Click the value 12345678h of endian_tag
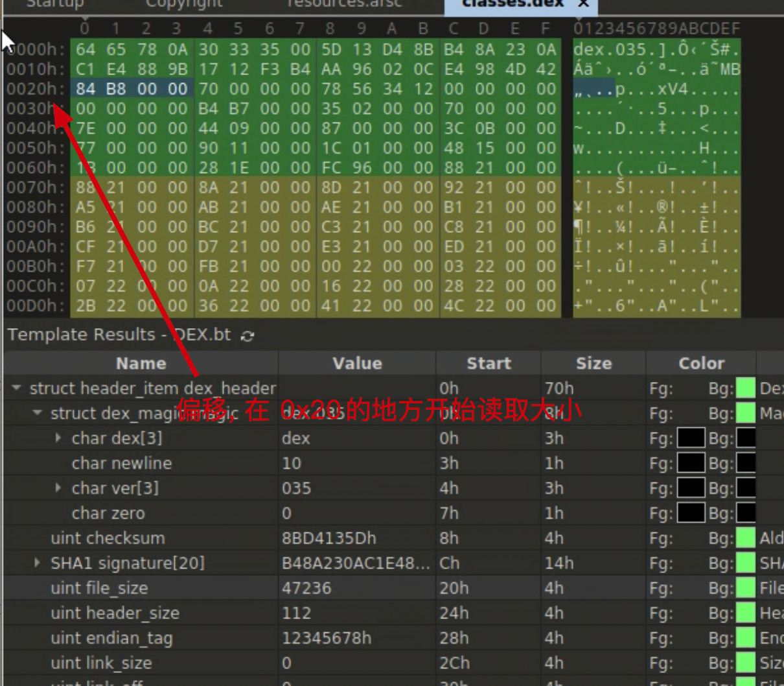The height and width of the screenshot is (686, 784). point(327,638)
